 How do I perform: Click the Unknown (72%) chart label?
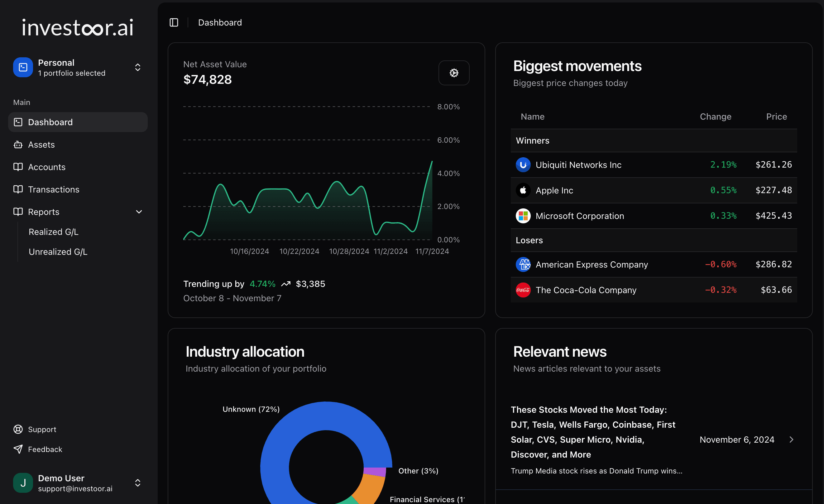coord(251,409)
